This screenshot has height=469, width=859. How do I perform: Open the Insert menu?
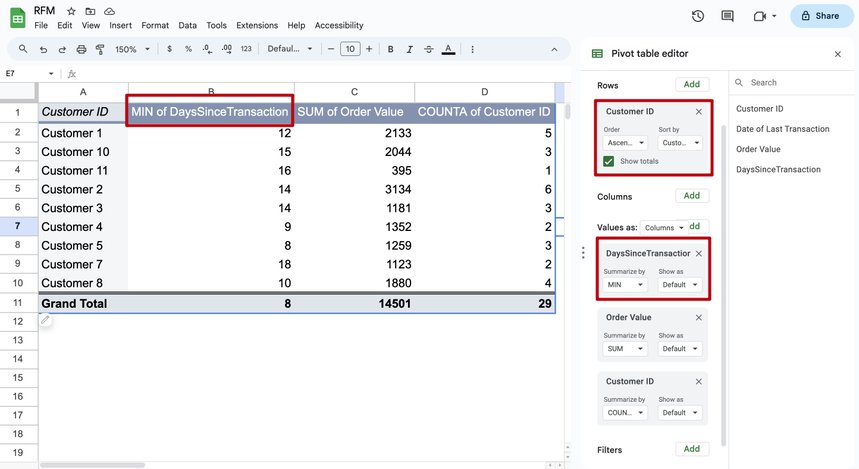120,25
